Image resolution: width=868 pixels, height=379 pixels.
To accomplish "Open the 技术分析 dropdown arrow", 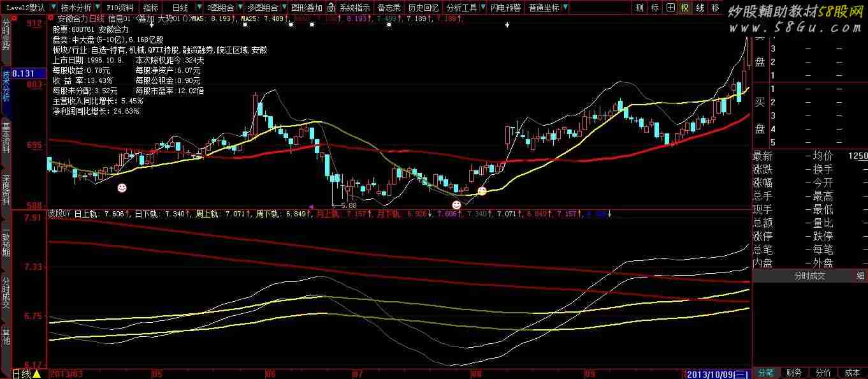I will tap(97, 8).
